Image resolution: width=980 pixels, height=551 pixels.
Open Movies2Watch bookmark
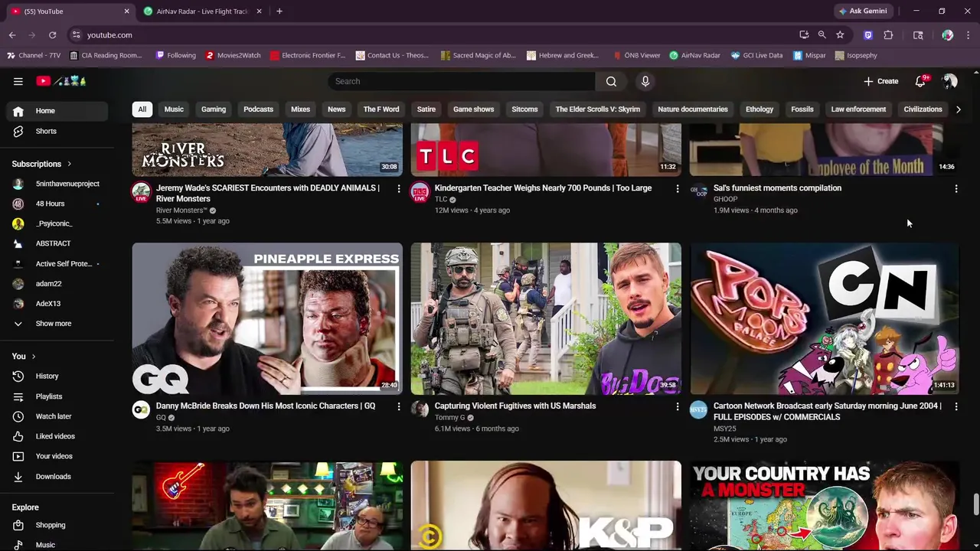coord(234,55)
